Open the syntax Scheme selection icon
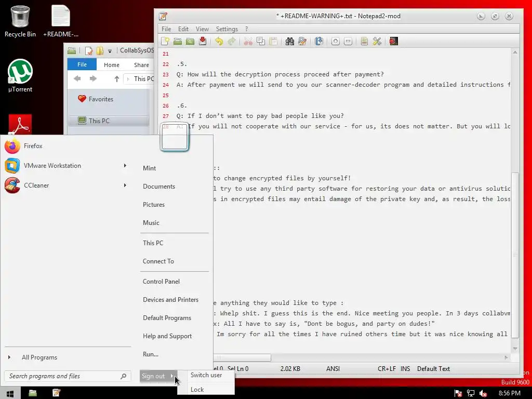This screenshot has height=399, width=532. pos(364,42)
